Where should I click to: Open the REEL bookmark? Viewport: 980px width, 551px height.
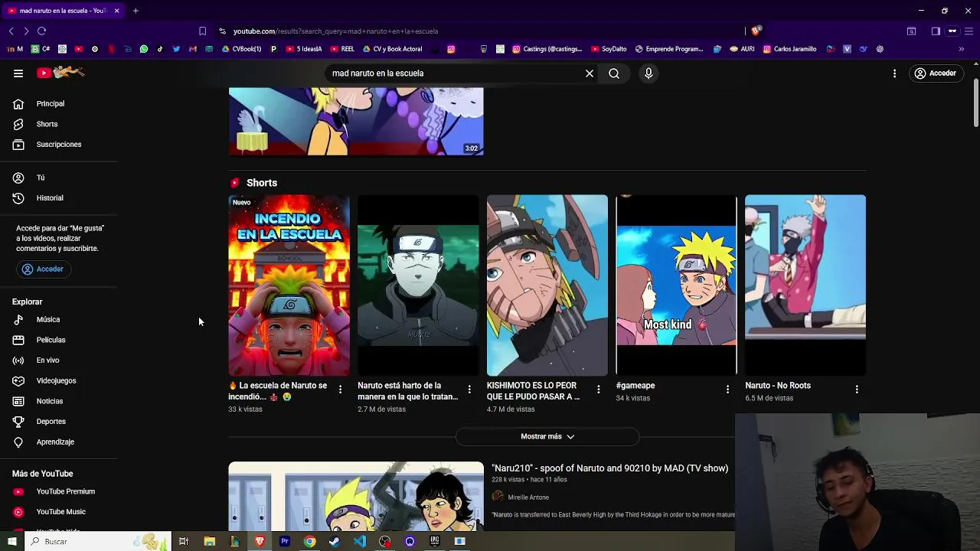pyautogui.click(x=342, y=49)
